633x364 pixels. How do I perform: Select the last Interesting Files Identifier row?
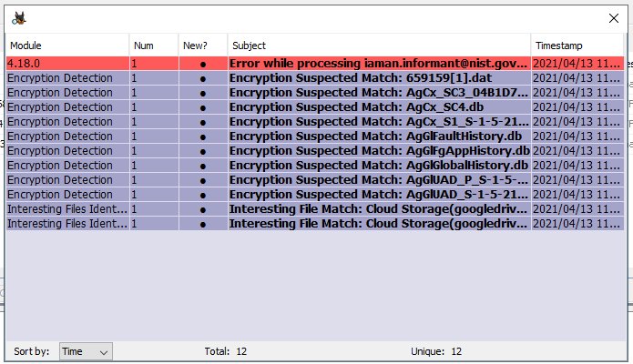[x=315, y=223]
